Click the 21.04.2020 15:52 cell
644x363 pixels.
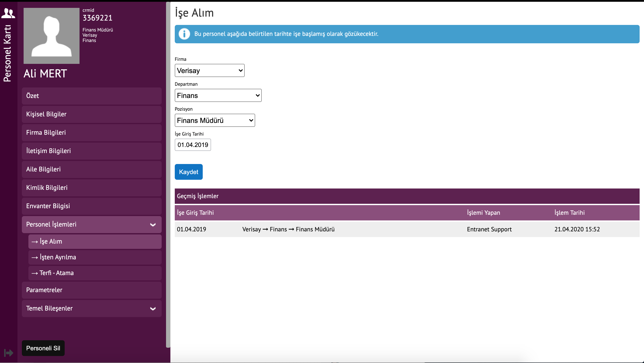click(577, 229)
